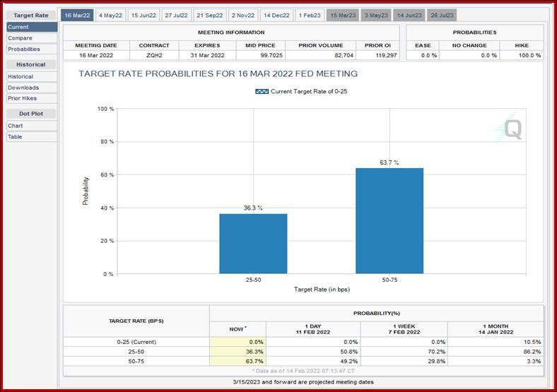View Prior Hikes from the sidebar
The image size is (557, 392).
pos(32,98)
